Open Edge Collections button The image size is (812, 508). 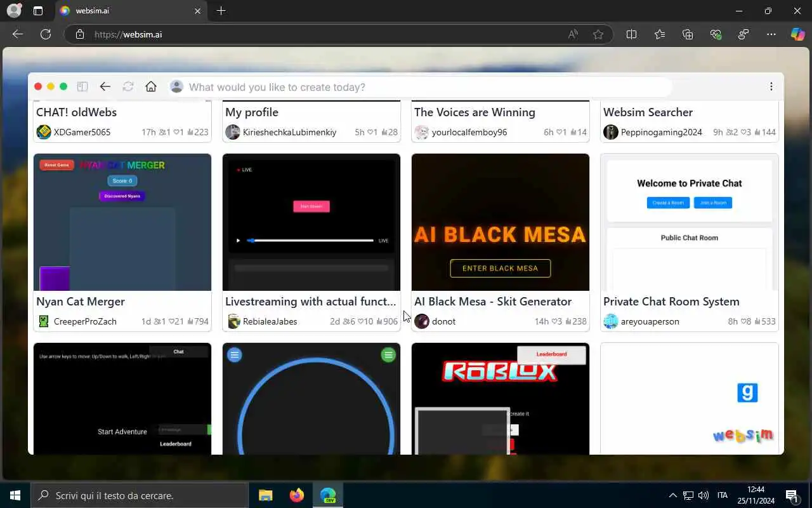click(x=688, y=34)
